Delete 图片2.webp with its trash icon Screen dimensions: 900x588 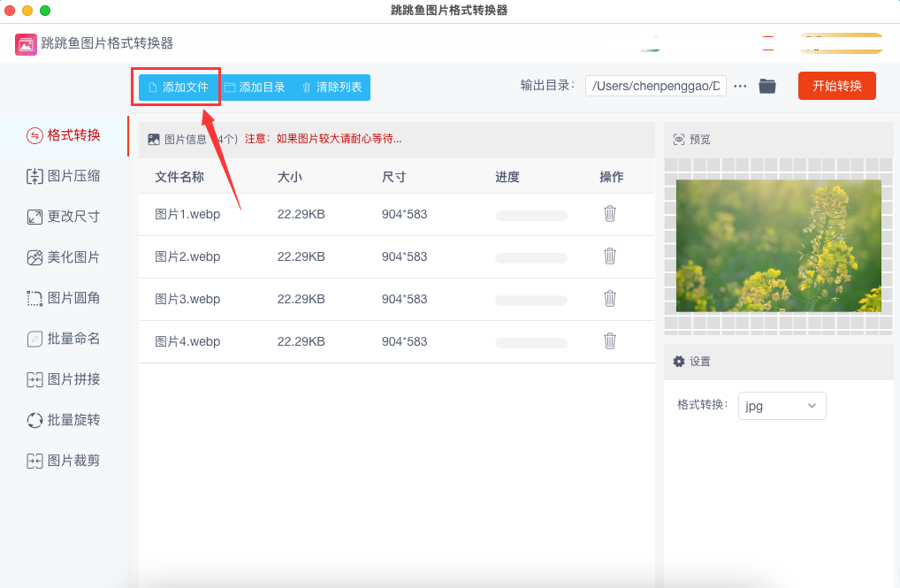click(x=609, y=256)
